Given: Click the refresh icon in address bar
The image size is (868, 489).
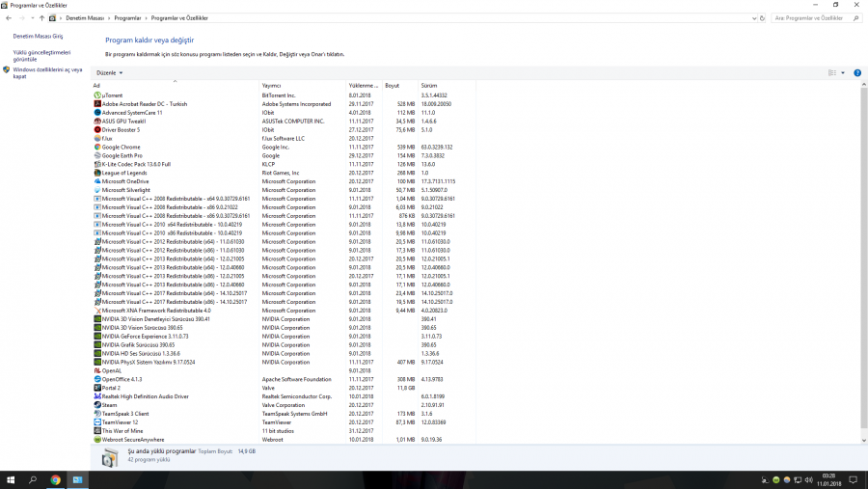Looking at the screenshot, I should pos(762,18).
